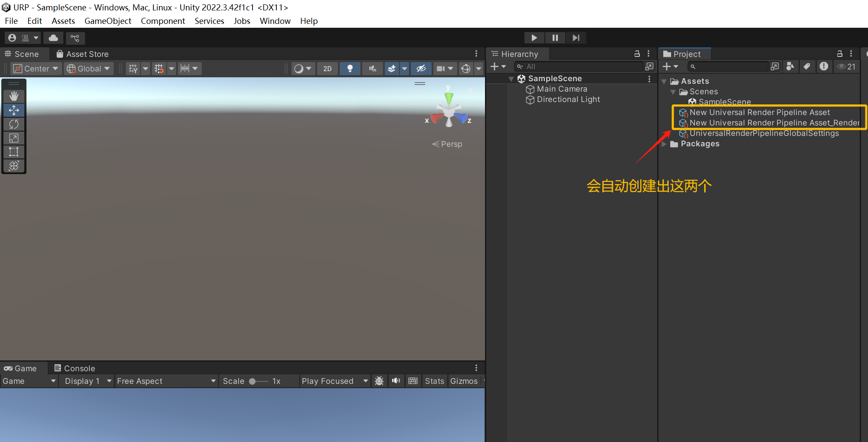Open the Assets menu
Screen dimensions: 868x442
tap(63, 21)
